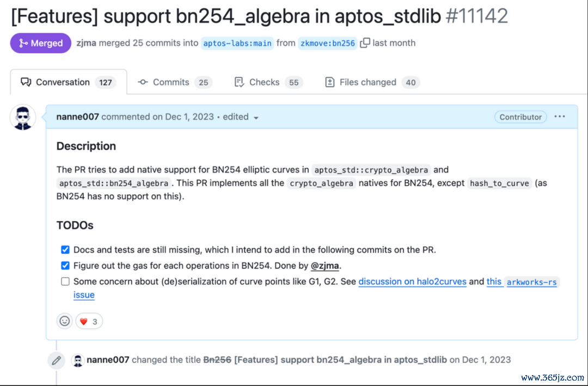
Task: Click the add emoji reaction smiley
Action: [x=65, y=321]
